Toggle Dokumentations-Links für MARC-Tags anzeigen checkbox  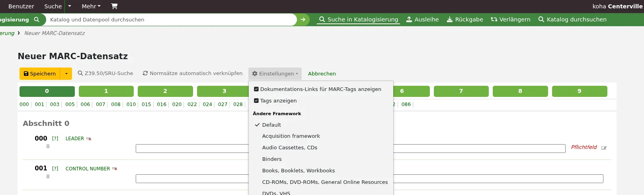(256, 89)
